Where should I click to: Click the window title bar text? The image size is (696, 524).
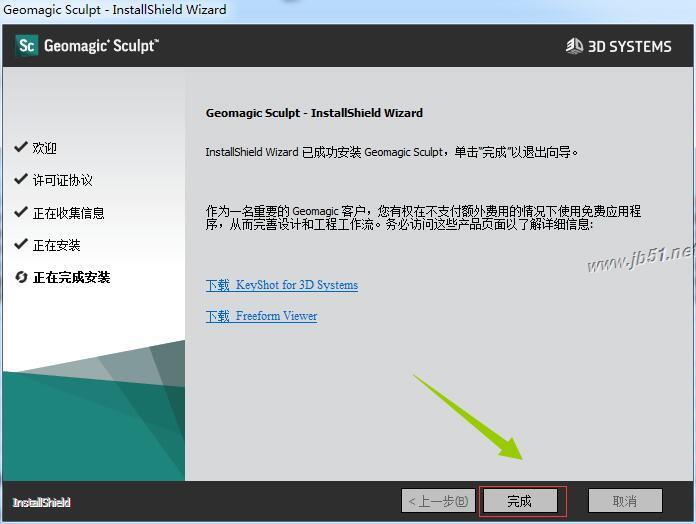tap(115, 9)
